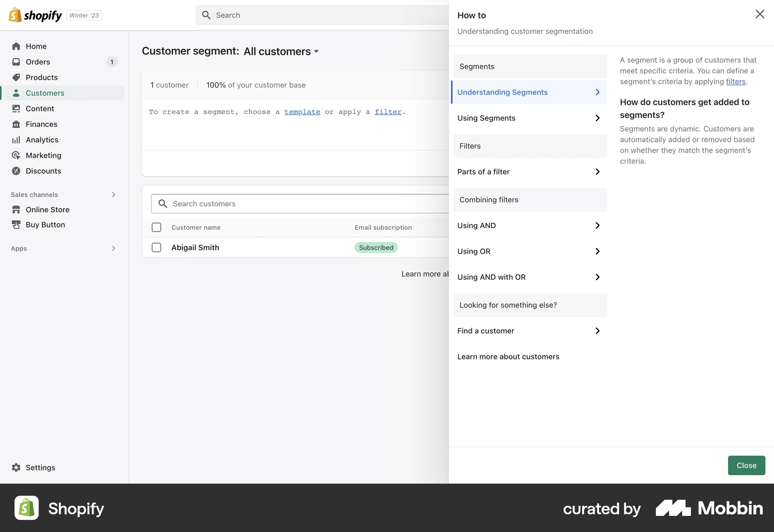The width and height of the screenshot is (774, 532).
Task: Click inside the Search customers field
Action: (242, 204)
